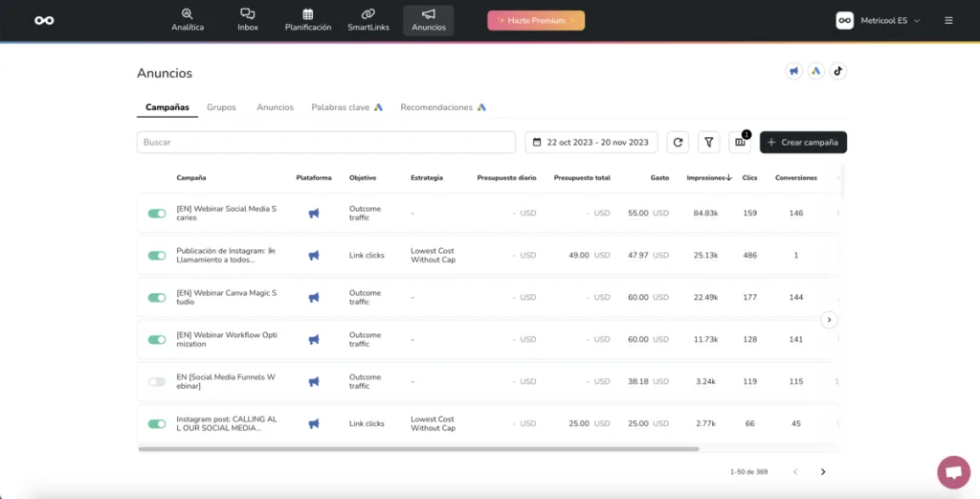Click platform icon for Webinar Social Media Scaries
The image size is (980, 499).
pos(314,214)
